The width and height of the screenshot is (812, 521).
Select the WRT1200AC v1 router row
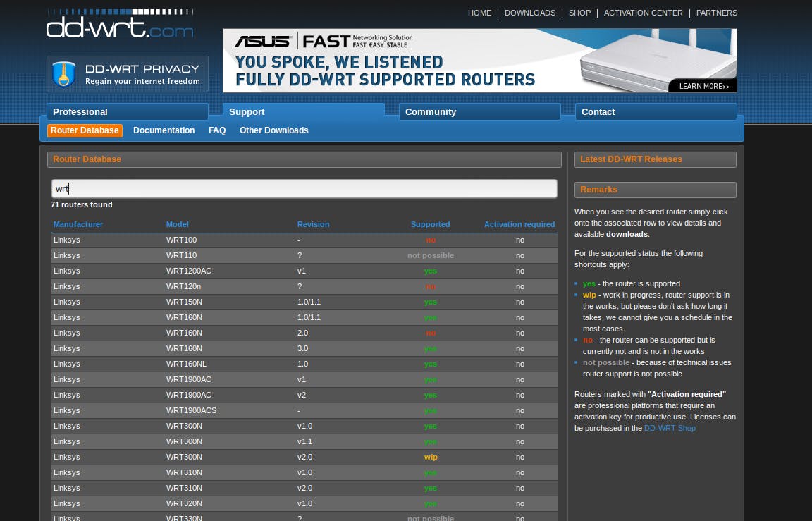304,271
